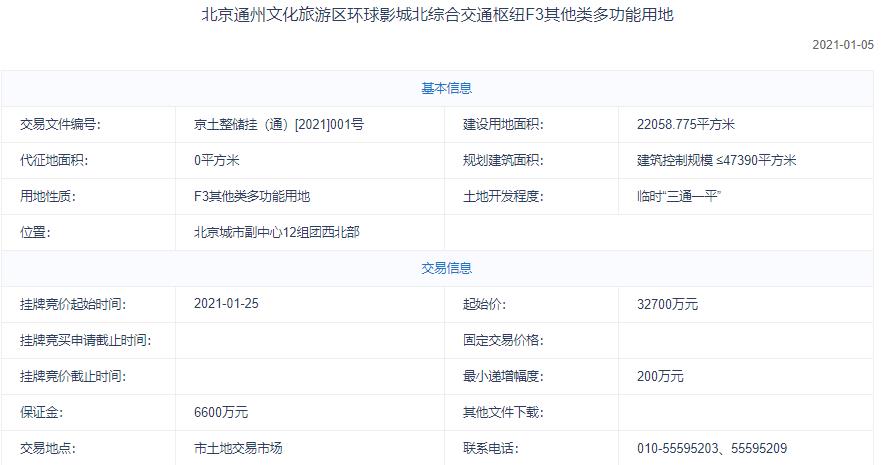The height and width of the screenshot is (465, 883).
Task: Click the 最小递增幅度 value 200万元
Action: (660, 376)
